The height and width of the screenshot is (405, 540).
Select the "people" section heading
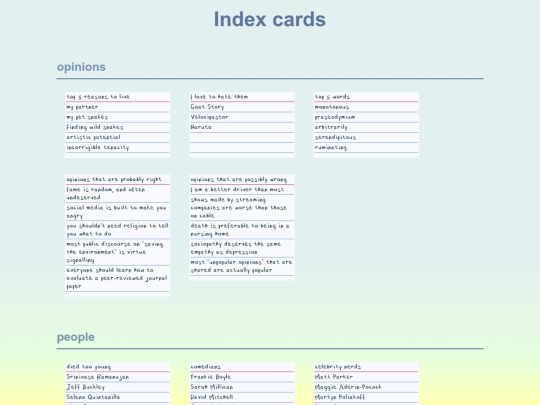[75, 337]
